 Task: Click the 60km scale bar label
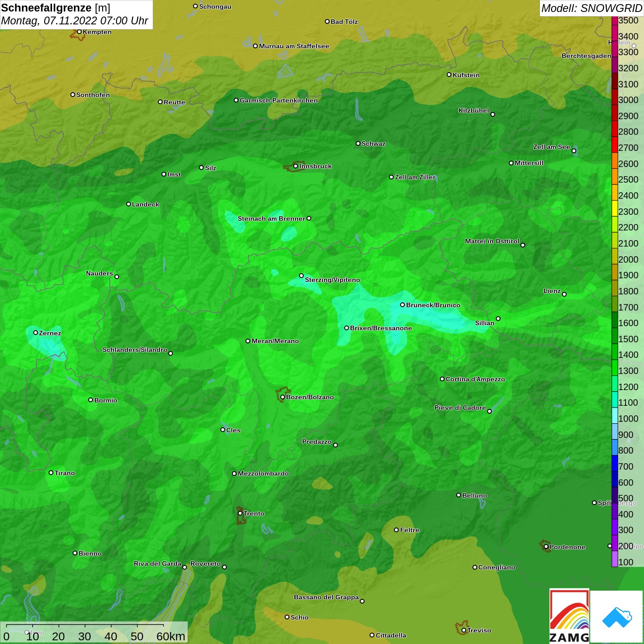click(x=171, y=636)
